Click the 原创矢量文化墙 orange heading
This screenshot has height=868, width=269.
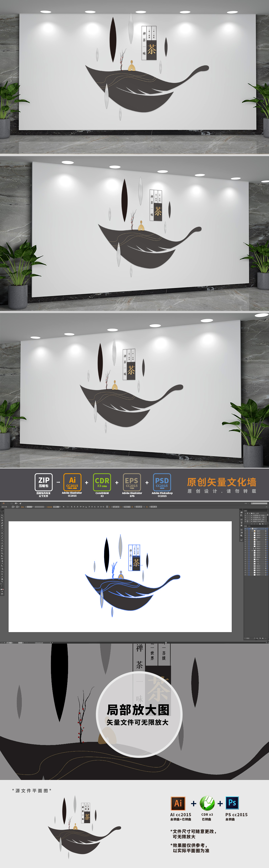(221, 482)
